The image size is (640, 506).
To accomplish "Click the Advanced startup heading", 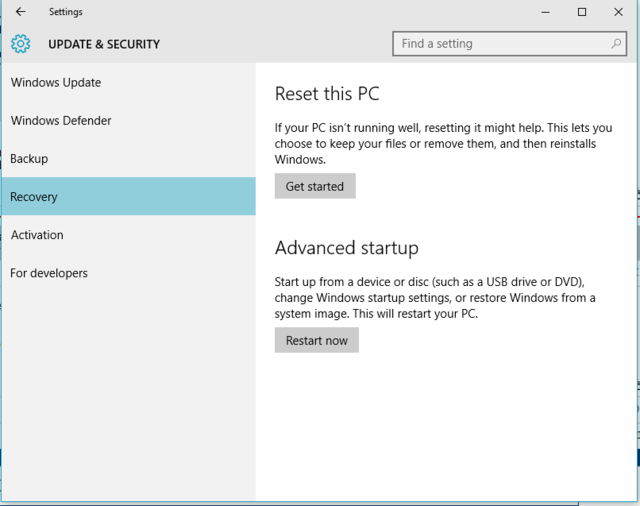I will pos(347,248).
